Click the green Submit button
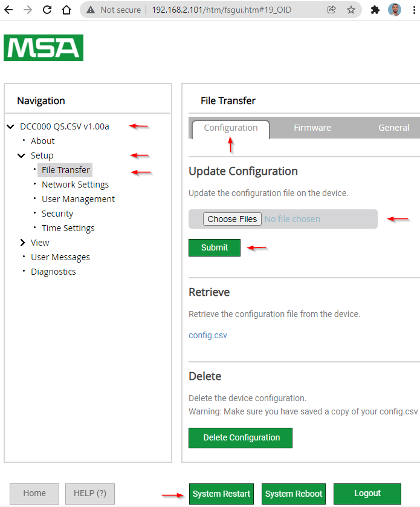Viewport: 420px width, 507px height. click(x=215, y=247)
